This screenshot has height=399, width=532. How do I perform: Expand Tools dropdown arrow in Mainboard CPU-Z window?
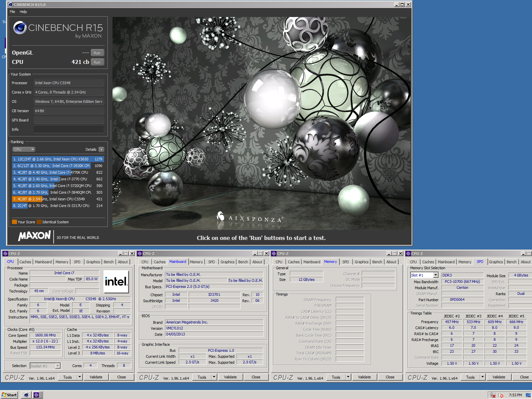[214, 377]
